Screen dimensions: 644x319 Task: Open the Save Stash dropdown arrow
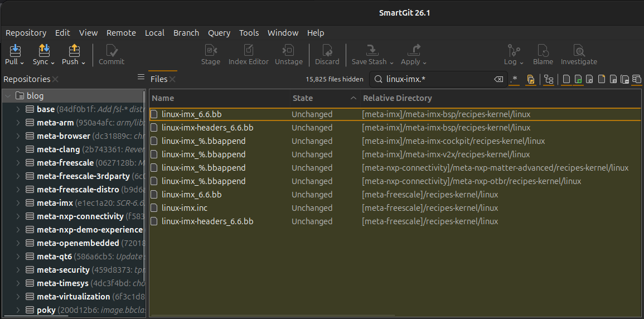pos(392,62)
